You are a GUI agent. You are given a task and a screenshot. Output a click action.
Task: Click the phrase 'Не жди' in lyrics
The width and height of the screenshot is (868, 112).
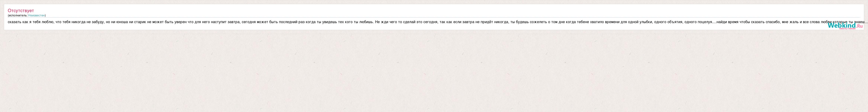point(381,22)
